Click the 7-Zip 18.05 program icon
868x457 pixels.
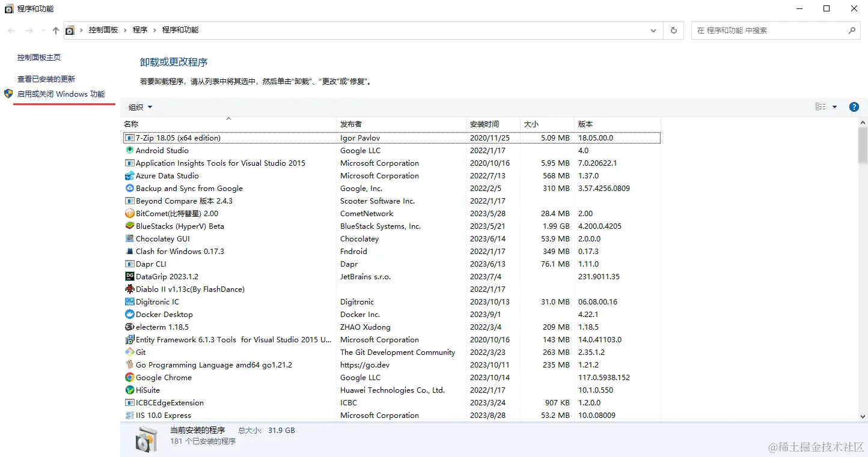pyautogui.click(x=129, y=138)
